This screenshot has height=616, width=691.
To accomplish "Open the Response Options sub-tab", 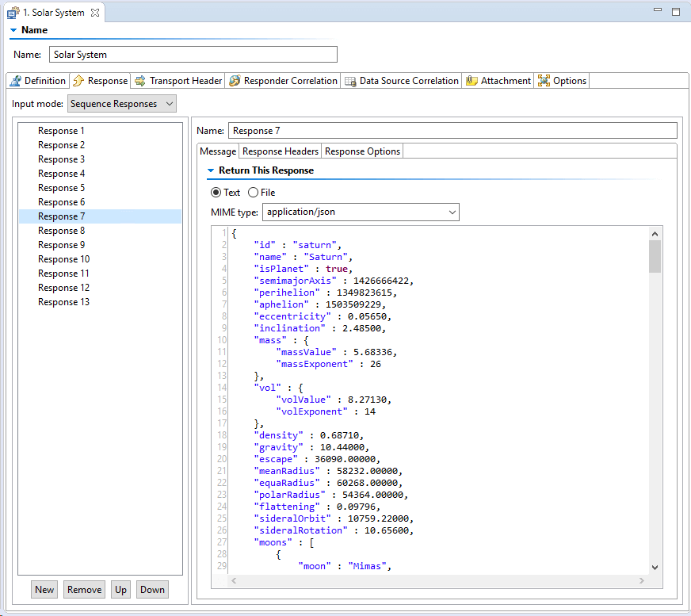I will click(362, 151).
